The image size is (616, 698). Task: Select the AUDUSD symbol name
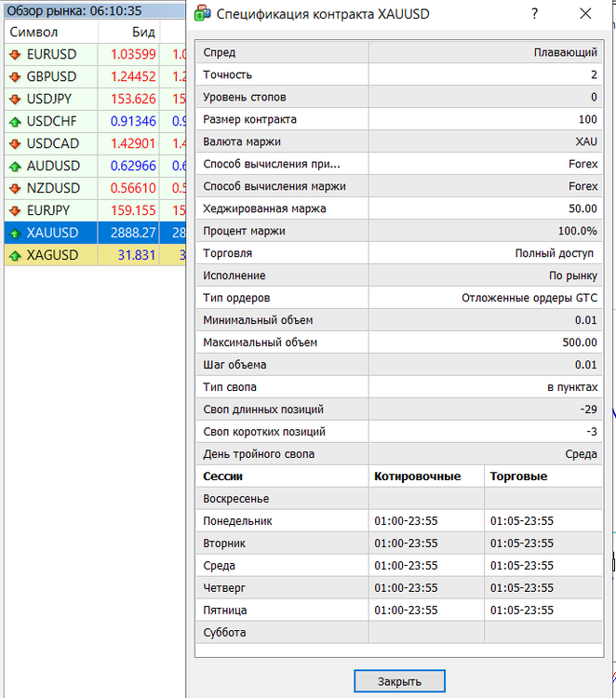(53, 166)
